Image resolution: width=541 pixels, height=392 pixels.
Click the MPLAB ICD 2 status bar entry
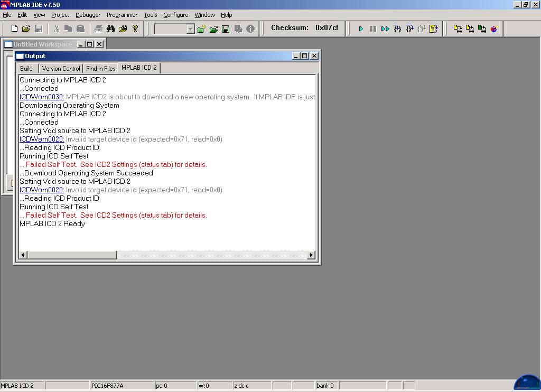[17, 386]
